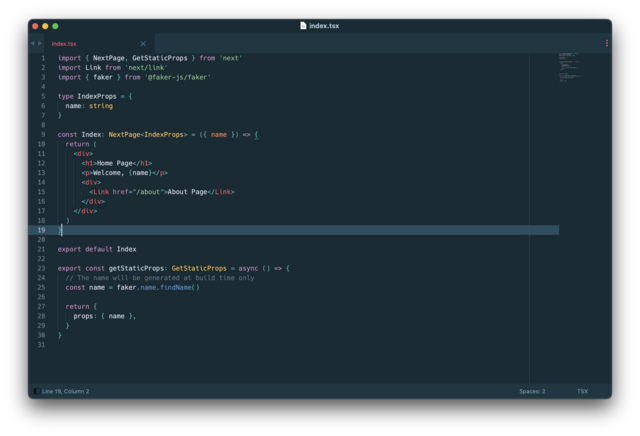Open the Spaces: 2 indentation menu
Viewport: 640px width, 436px height.
532,391
